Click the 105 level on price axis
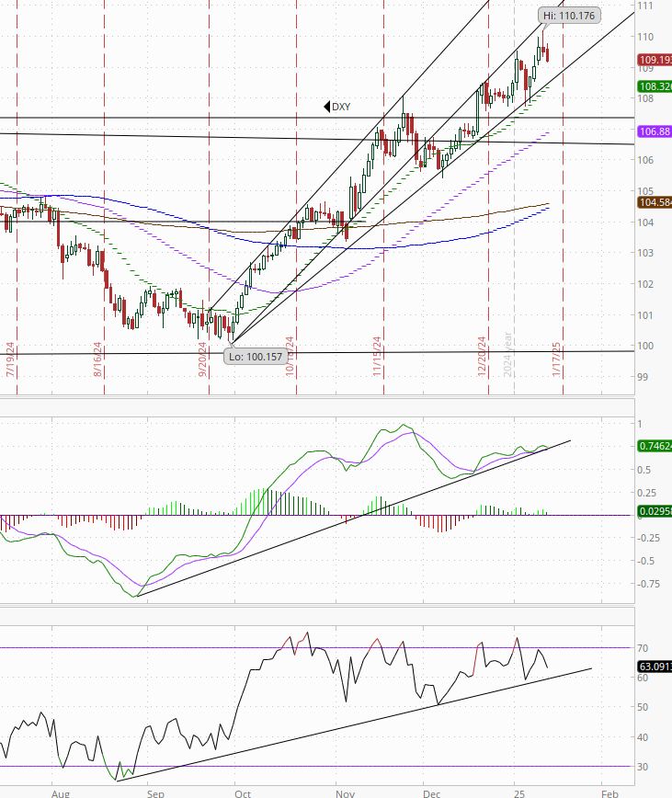This screenshot has height=798, width=672. pyautogui.click(x=645, y=191)
